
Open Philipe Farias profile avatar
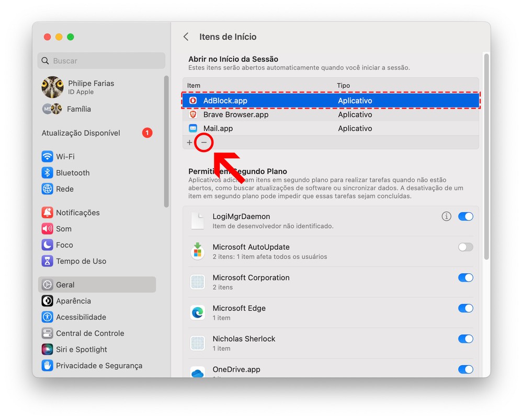point(52,87)
